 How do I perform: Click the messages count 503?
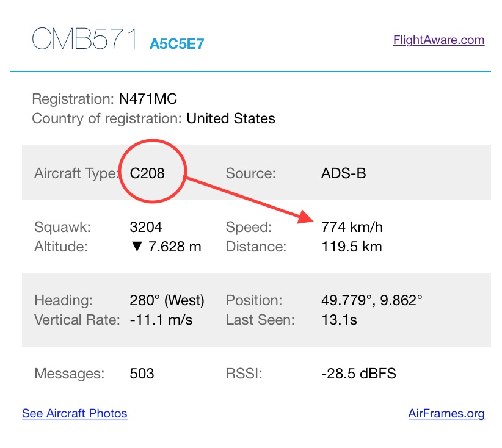point(142,373)
